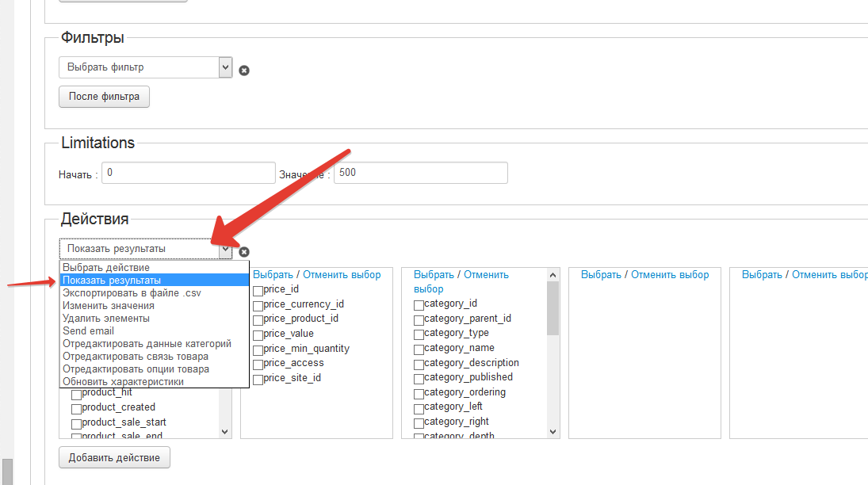Check the price_id checkbox

tap(258, 290)
